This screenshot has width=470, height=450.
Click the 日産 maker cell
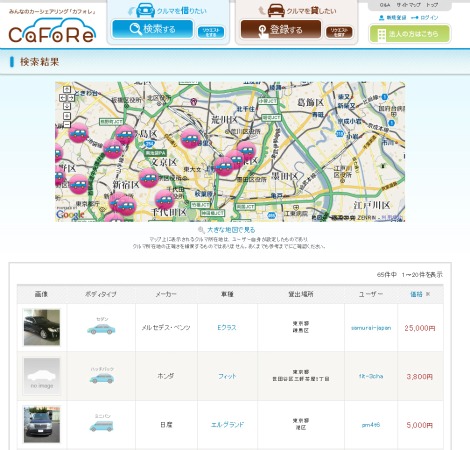point(166,425)
